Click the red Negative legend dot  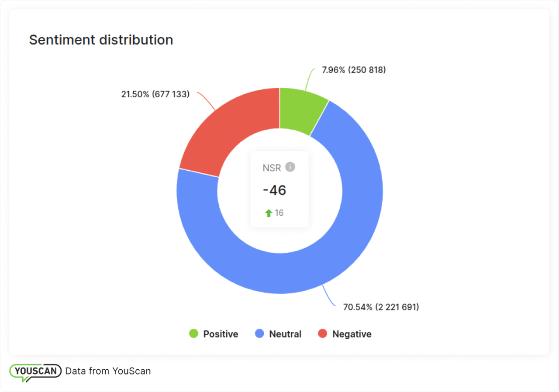323,334
